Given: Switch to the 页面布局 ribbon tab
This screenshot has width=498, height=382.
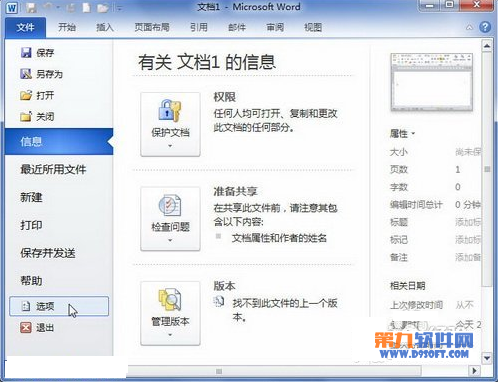Looking at the screenshot, I should [x=152, y=27].
